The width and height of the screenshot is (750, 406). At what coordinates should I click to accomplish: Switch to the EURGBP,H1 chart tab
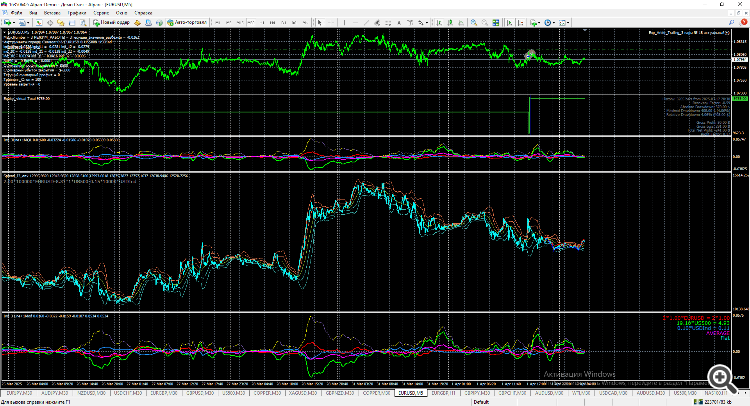pyautogui.click(x=443, y=393)
